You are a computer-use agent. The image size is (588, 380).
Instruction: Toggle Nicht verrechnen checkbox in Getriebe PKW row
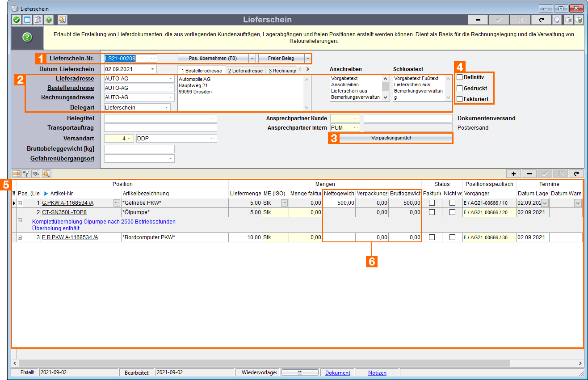452,203
